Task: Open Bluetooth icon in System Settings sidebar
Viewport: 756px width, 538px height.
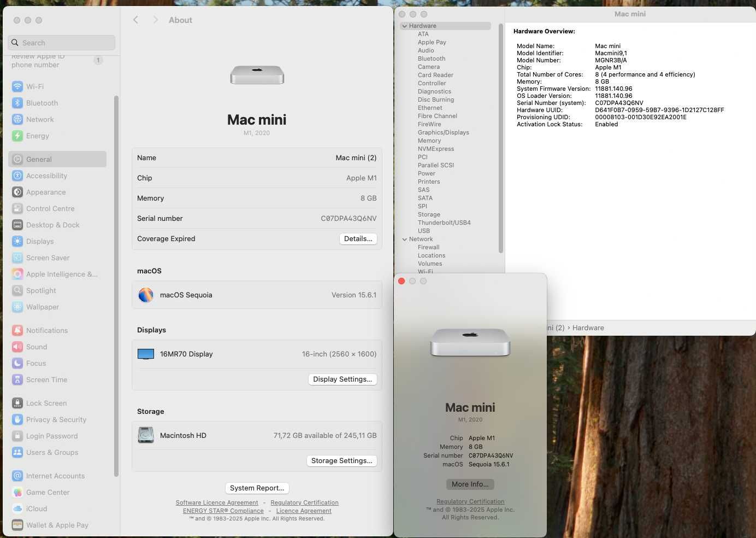Action: pyautogui.click(x=17, y=103)
